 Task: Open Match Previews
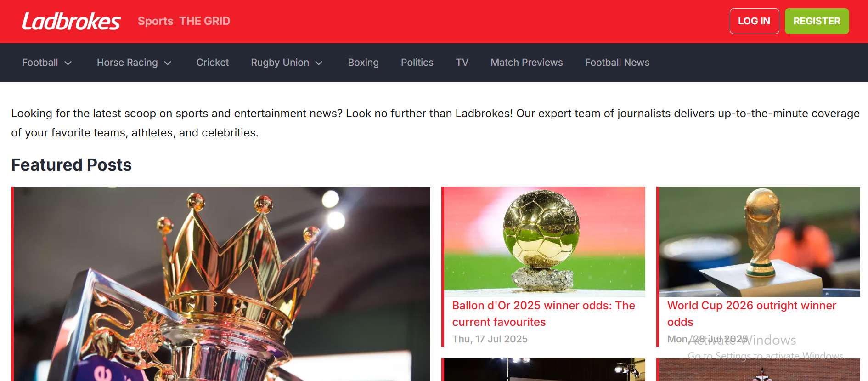click(527, 63)
